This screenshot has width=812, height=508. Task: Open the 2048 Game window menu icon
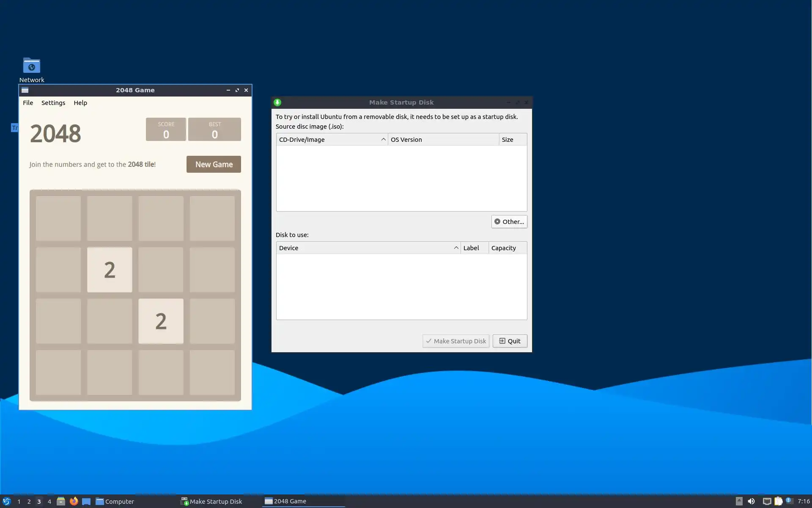pyautogui.click(x=25, y=90)
